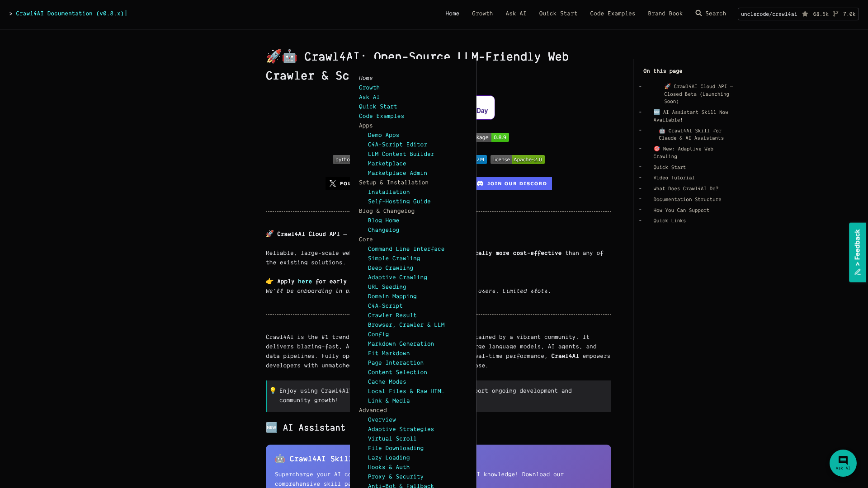Open URL Seeding sidebar link

click(x=387, y=287)
